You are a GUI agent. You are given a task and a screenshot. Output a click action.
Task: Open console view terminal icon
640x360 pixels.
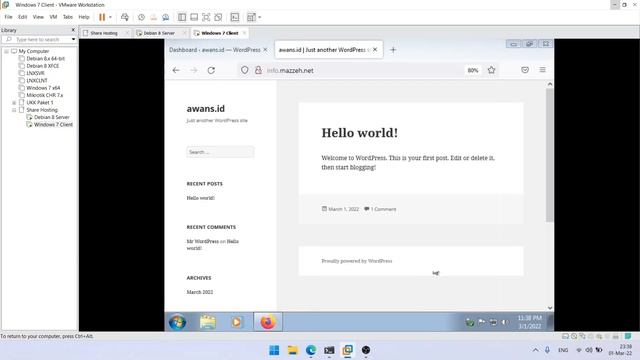pos(235,17)
